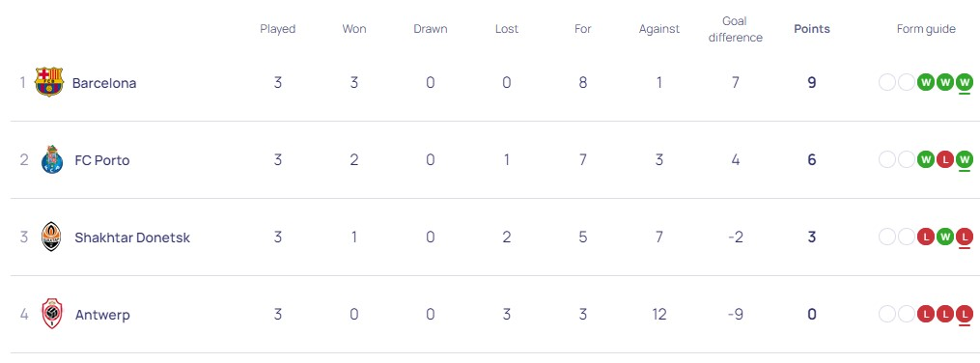Open the Barcelona team link
Viewport: 980px width, 363px height.
[104, 82]
